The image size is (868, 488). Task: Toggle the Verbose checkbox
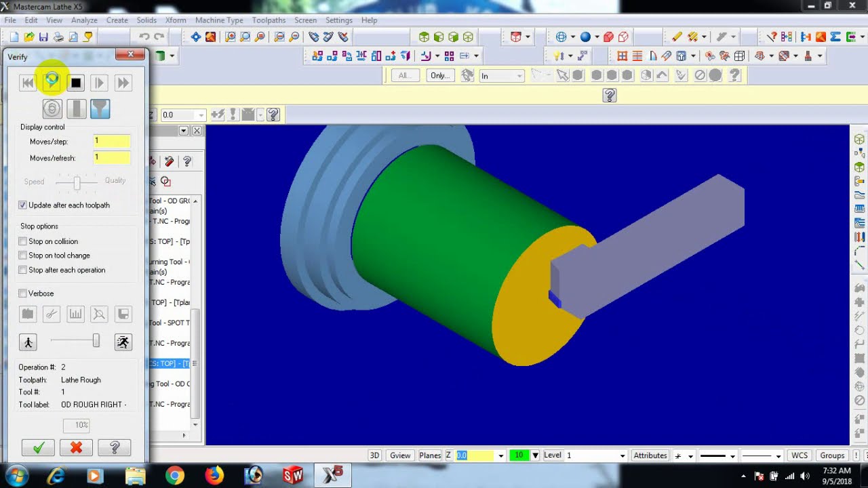(23, 293)
